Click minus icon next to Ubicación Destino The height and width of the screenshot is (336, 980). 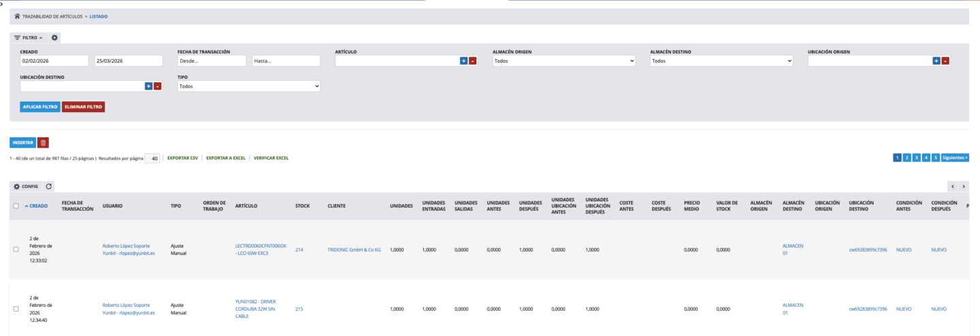tap(158, 86)
